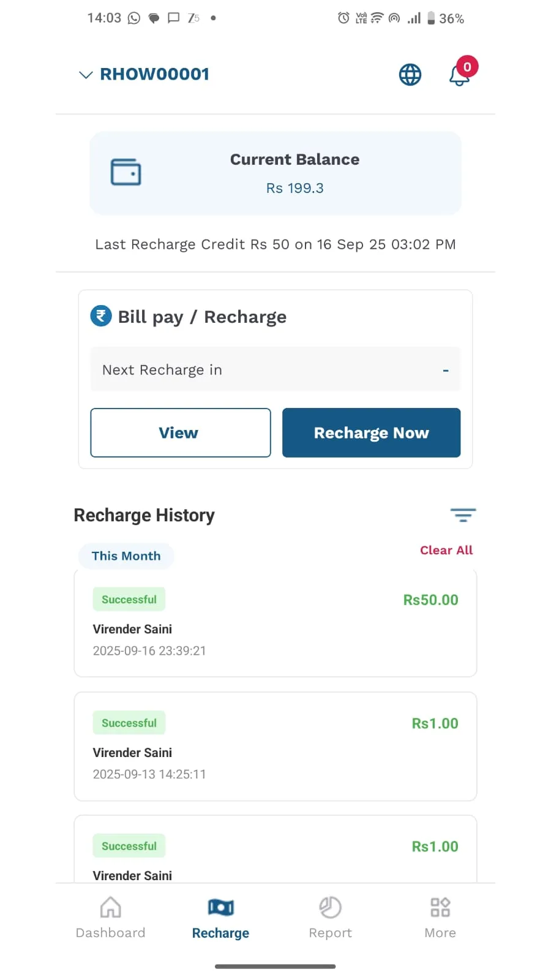This screenshot has width=551, height=980.
Task: Click the Clear All link
Action: click(x=446, y=550)
